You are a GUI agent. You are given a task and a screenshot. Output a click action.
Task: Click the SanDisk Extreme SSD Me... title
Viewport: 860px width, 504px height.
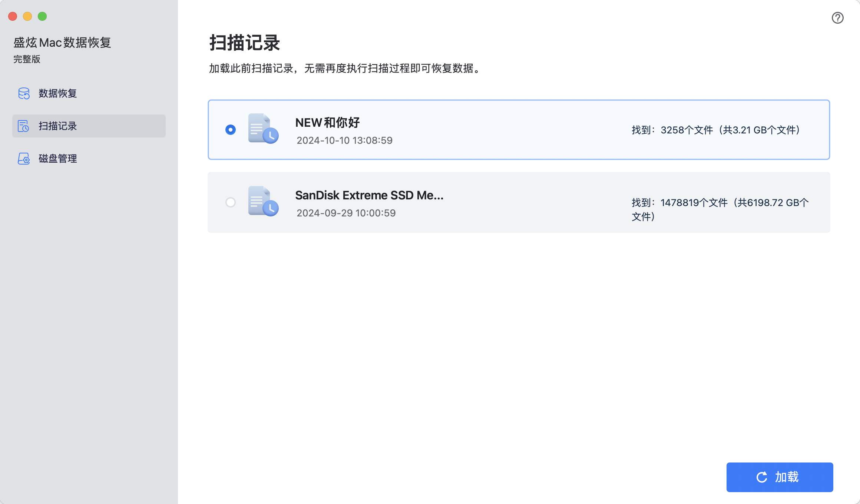click(369, 195)
